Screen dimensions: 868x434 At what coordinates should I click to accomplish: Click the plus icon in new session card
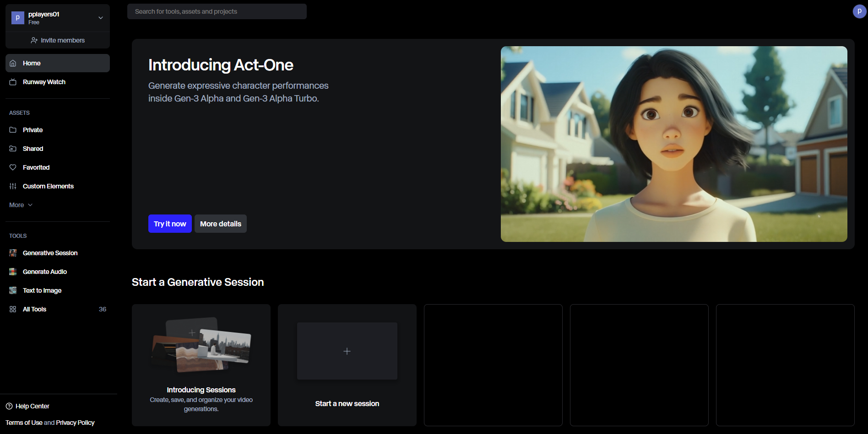coord(347,351)
